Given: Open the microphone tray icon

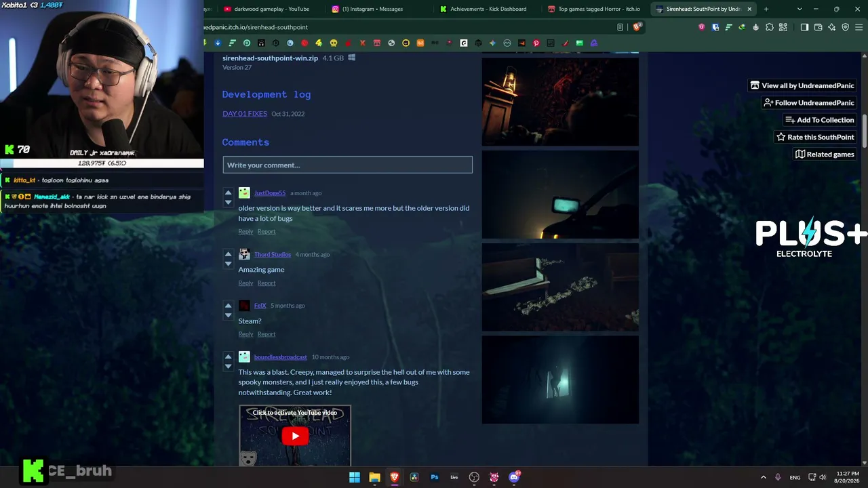Looking at the screenshot, I should (778, 477).
